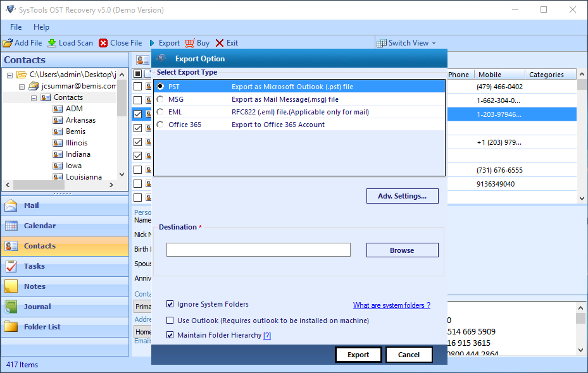Collapse the C:\Users\admin\Desktop tree node
Image resolution: width=588 pixels, height=373 pixels.
pyautogui.click(x=9, y=75)
